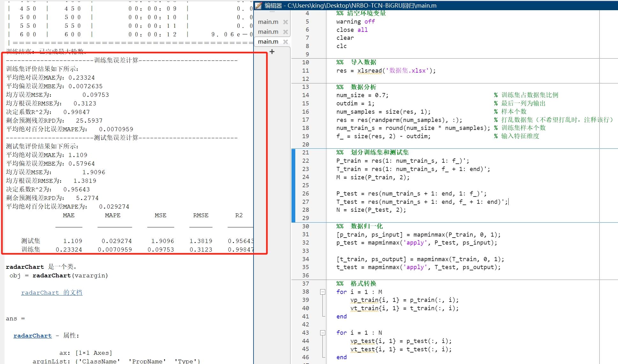The height and width of the screenshot is (364, 618).
Task: Click the tab strip drag handle dots
Action: tap(272, 12)
